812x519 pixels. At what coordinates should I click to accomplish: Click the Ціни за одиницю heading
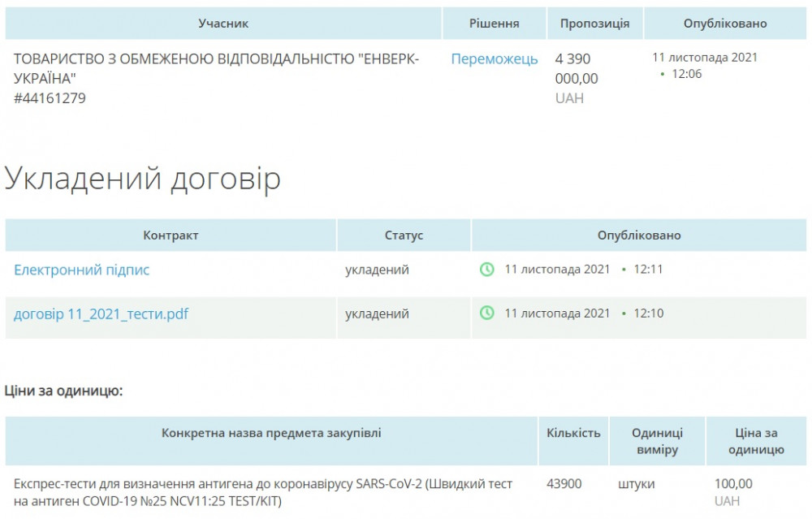click(64, 391)
